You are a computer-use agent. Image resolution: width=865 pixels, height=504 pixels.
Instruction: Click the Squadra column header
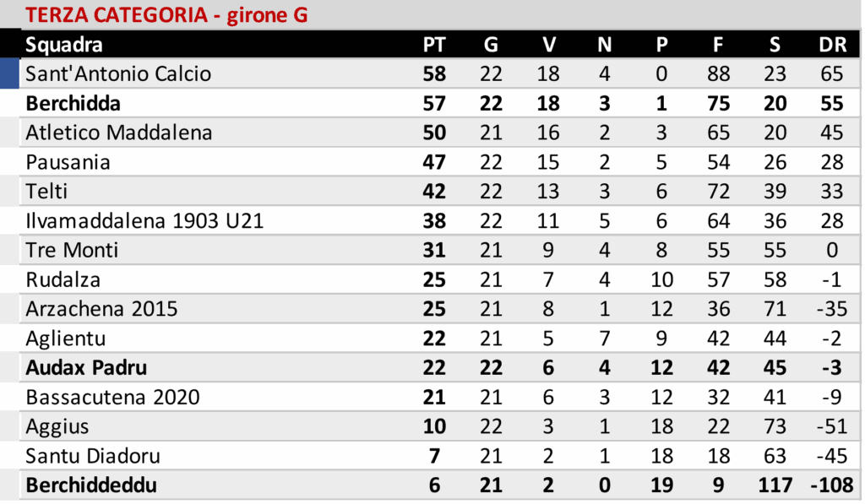tap(64, 45)
